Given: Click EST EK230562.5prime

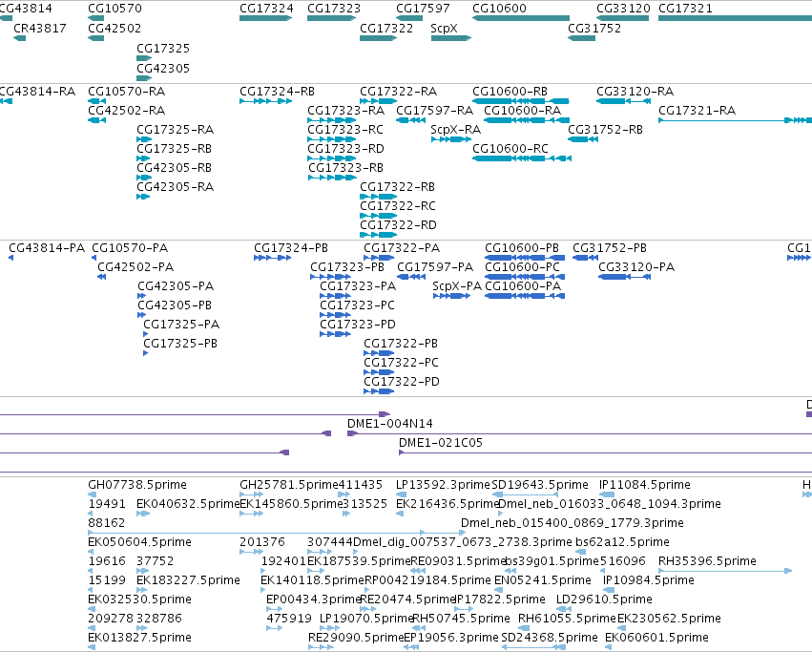Looking at the screenshot, I should (x=669, y=619).
